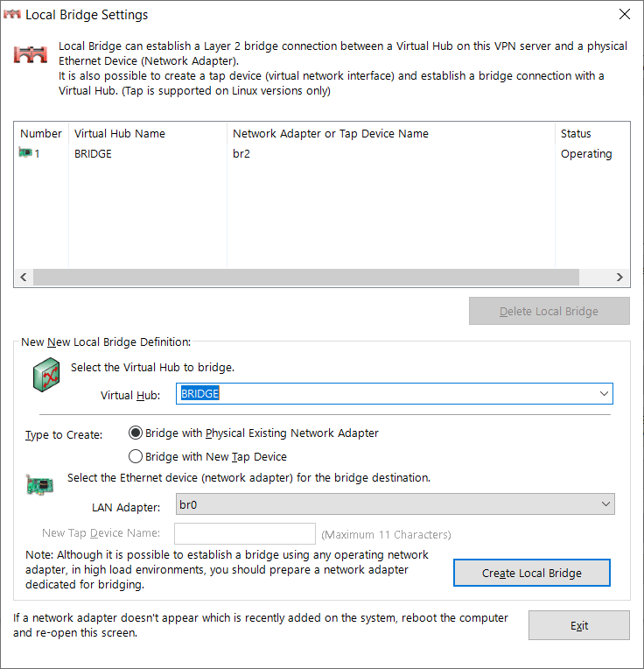Click the br2 adapter name cell
This screenshot has width=644, height=669.
(241, 153)
